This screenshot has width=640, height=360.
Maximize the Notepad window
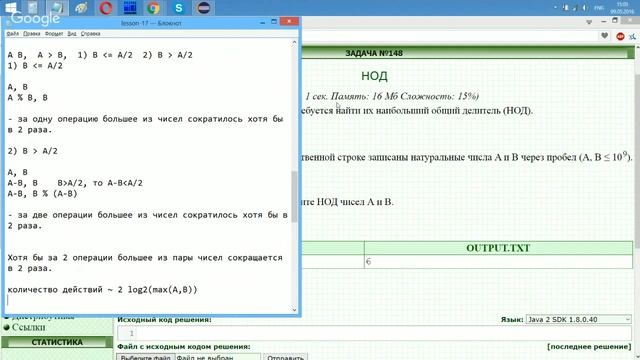coord(274,22)
